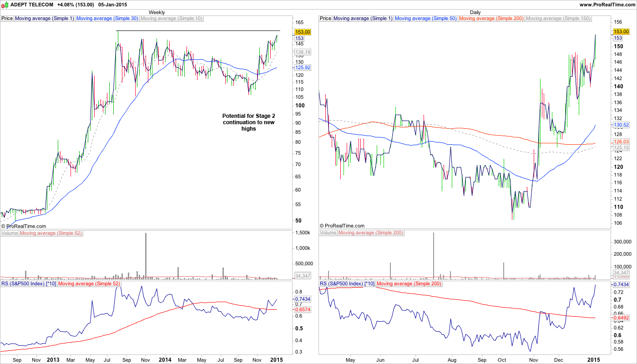The width and height of the screenshot is (637, 364).
Task: Click the 2015 label on the Daily time axis
Action: coord(594,359)
